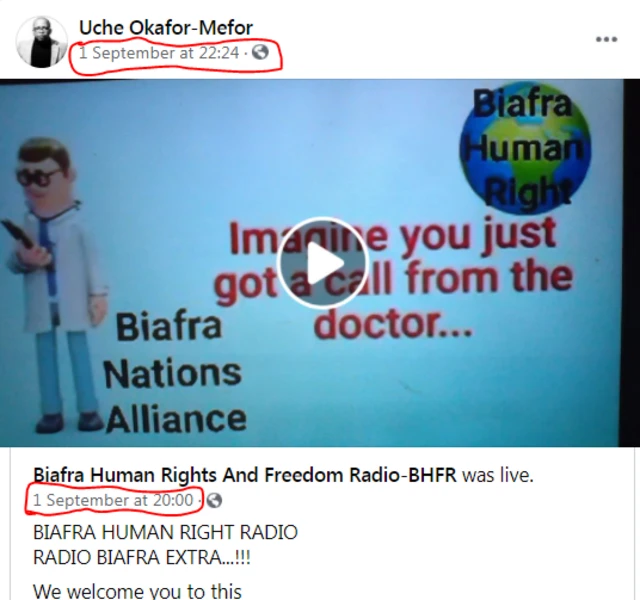Click Uche Okafor-Mefor's profile picture
640x600 pixels.
click(x=42, y=42)
